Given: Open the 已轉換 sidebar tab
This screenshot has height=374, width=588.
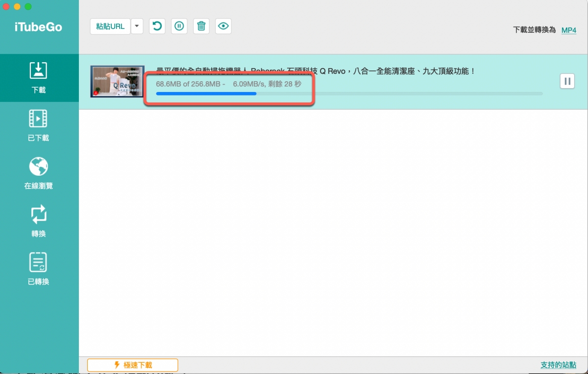Looking at the screenshot, I should (x=39, y=270).
